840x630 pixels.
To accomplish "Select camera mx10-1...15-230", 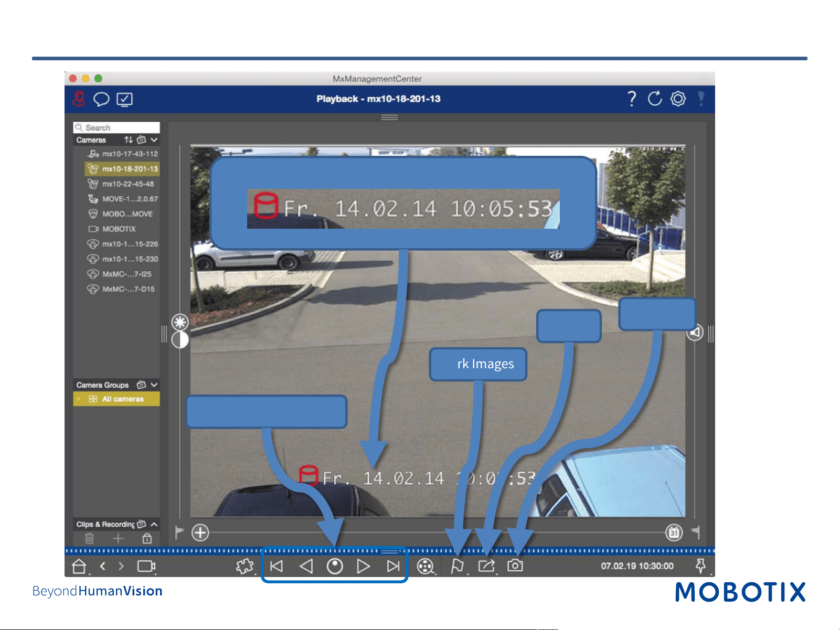I will [x=122, y=259].
